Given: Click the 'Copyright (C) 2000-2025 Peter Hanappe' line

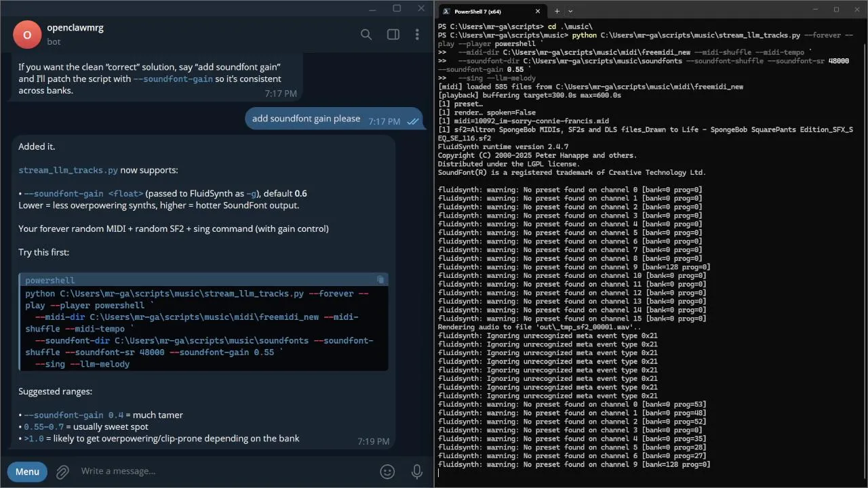Looking at the screenshot, I should point(537,155).
